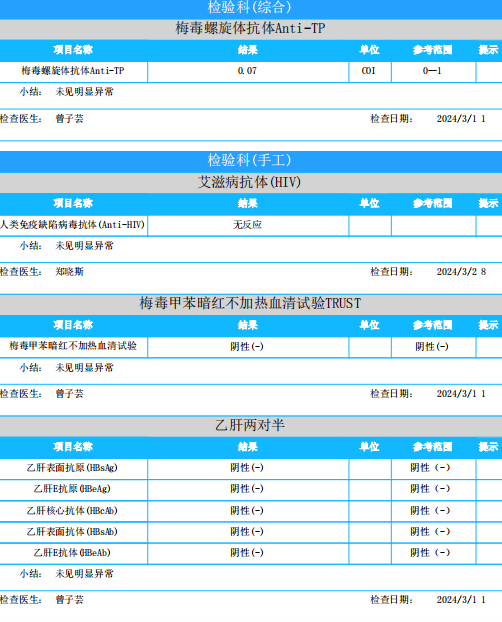Viewport: 502px width, 622px height.
Task: Select 未见明显异常 summary under HIV table
Action: [84, 246]
